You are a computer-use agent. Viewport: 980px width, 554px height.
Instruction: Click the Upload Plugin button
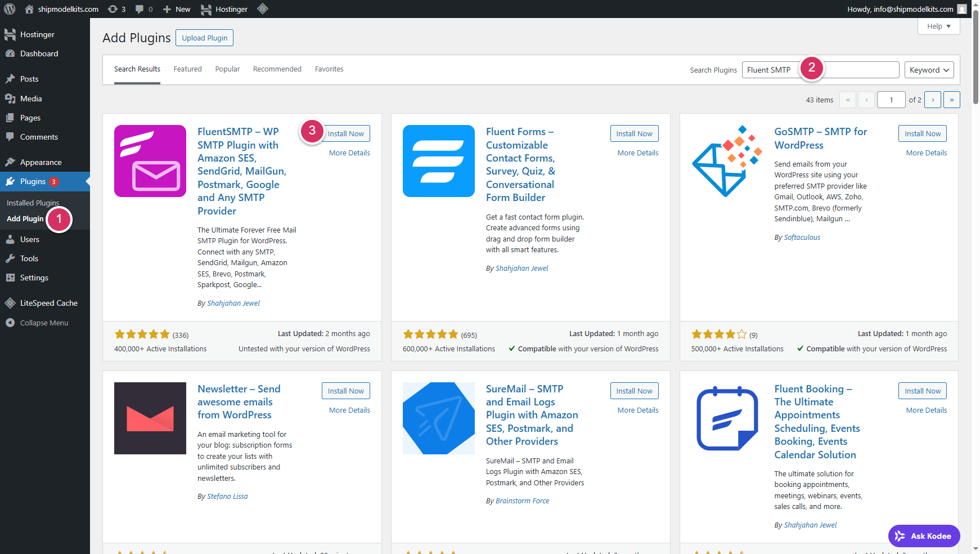pyautogui.click(x=204, y=38)
